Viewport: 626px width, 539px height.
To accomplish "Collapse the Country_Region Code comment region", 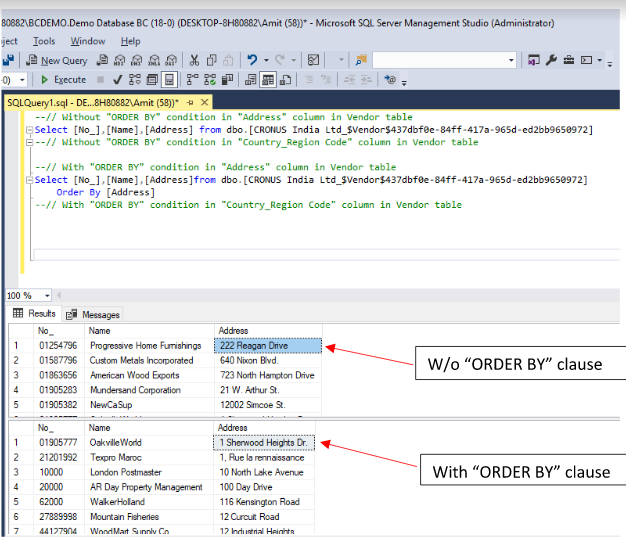I will click(29, 142).
